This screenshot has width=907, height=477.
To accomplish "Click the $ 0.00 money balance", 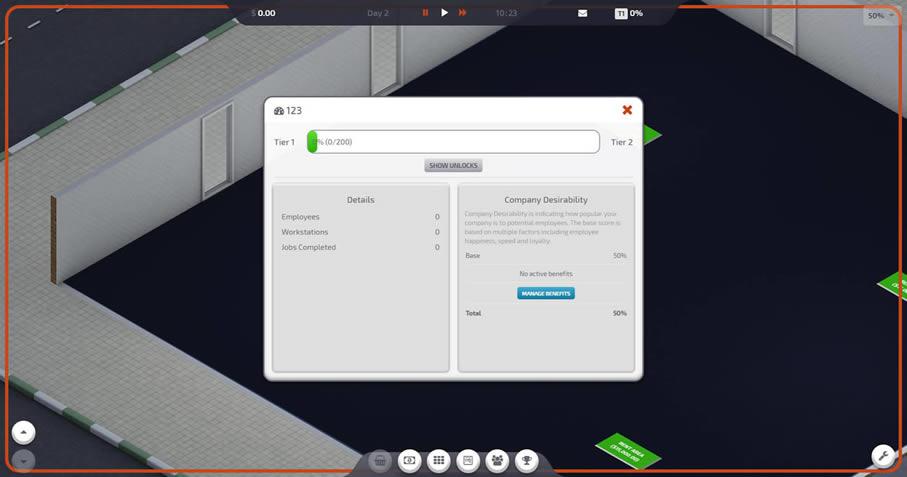I will [263, 13].
